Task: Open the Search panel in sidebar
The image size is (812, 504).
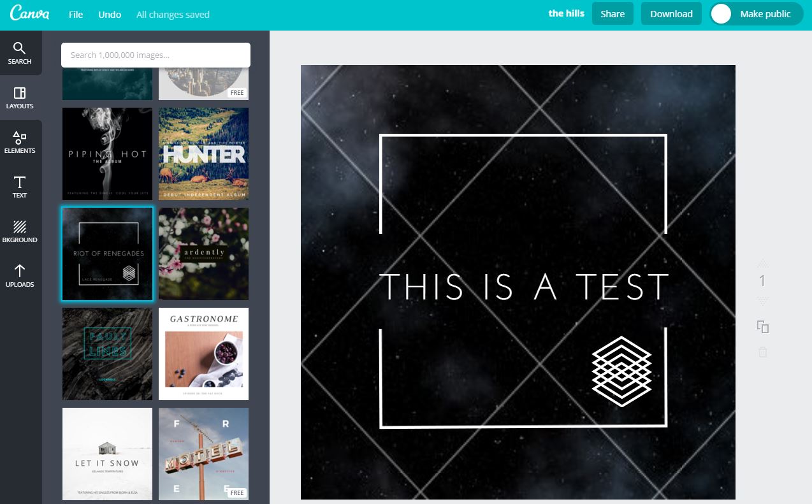Action: [x=20, y=53]
